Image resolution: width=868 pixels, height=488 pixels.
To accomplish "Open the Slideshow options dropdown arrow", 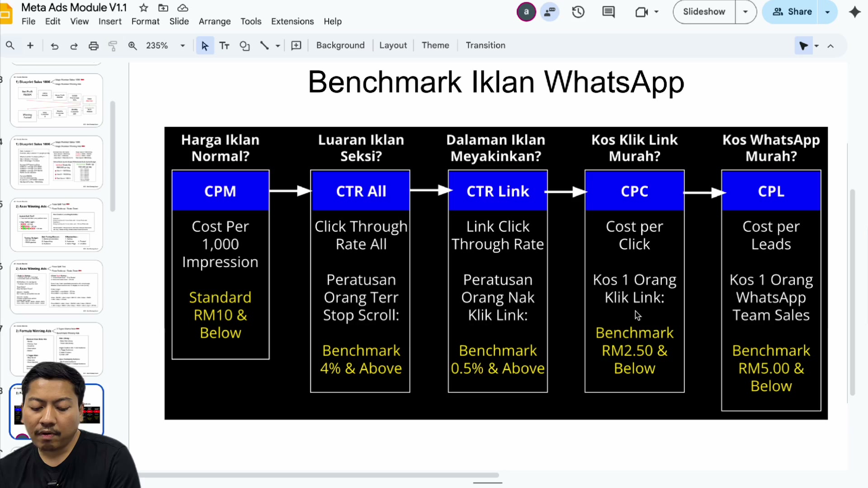I will coord(745,12).
